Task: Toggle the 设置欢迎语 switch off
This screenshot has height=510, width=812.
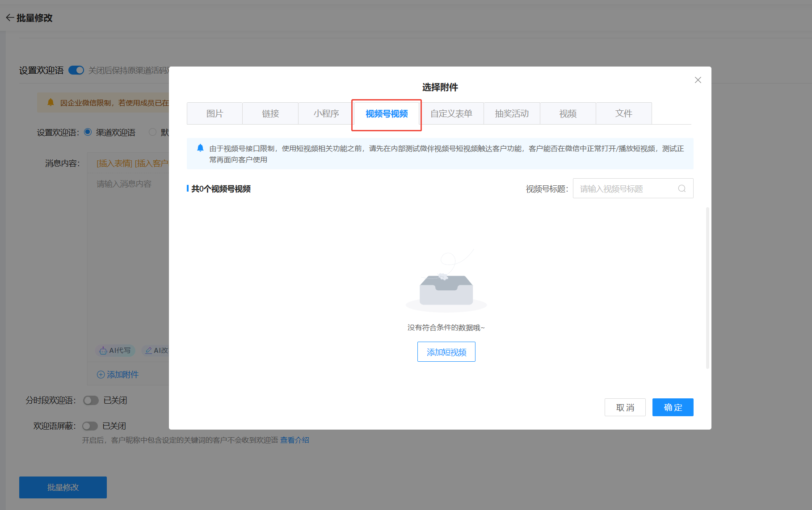Action: click(x=76, y=70)
